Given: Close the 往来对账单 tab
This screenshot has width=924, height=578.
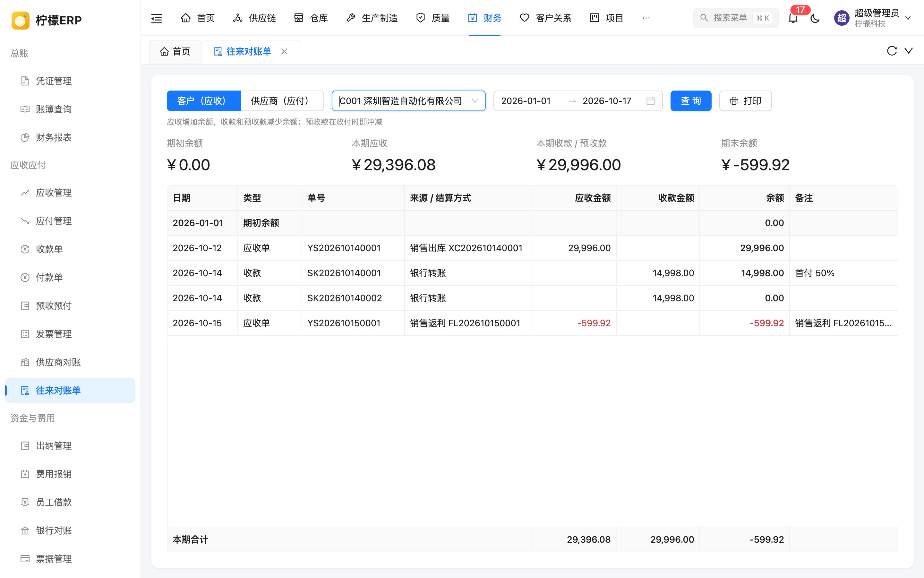Looking at the screenshot, I should click(284, 51).
